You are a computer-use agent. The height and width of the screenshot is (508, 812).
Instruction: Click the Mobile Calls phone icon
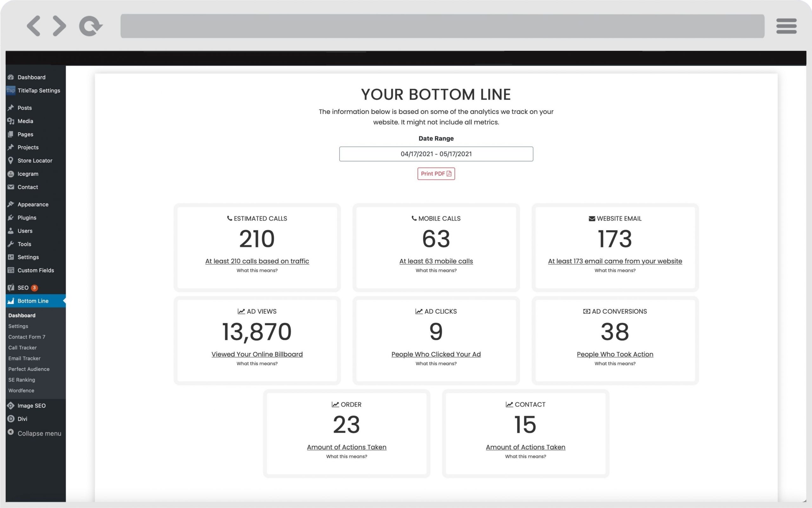(x=414, y=218)
